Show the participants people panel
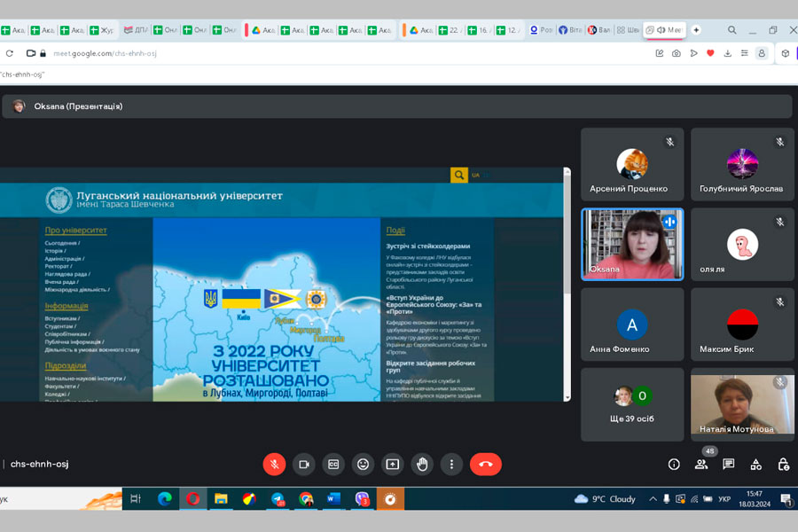Screen dimensions: 798x532 click(701, 464)
